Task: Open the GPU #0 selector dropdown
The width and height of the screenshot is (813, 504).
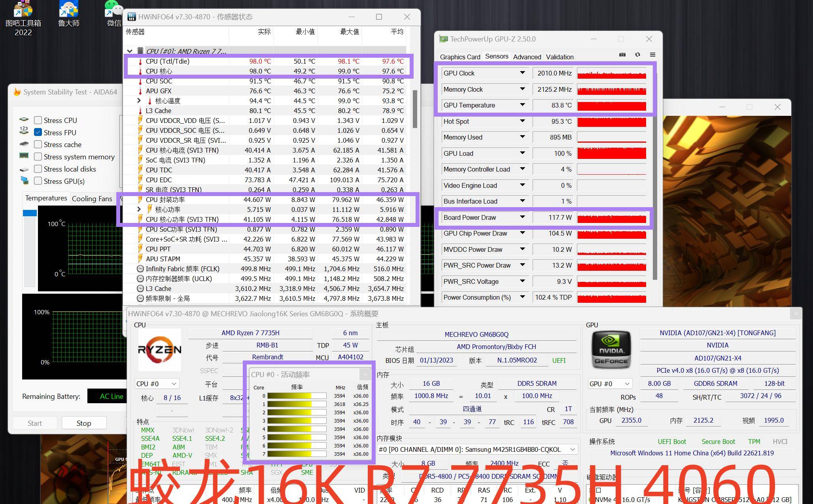Action: tap(610, 384)
